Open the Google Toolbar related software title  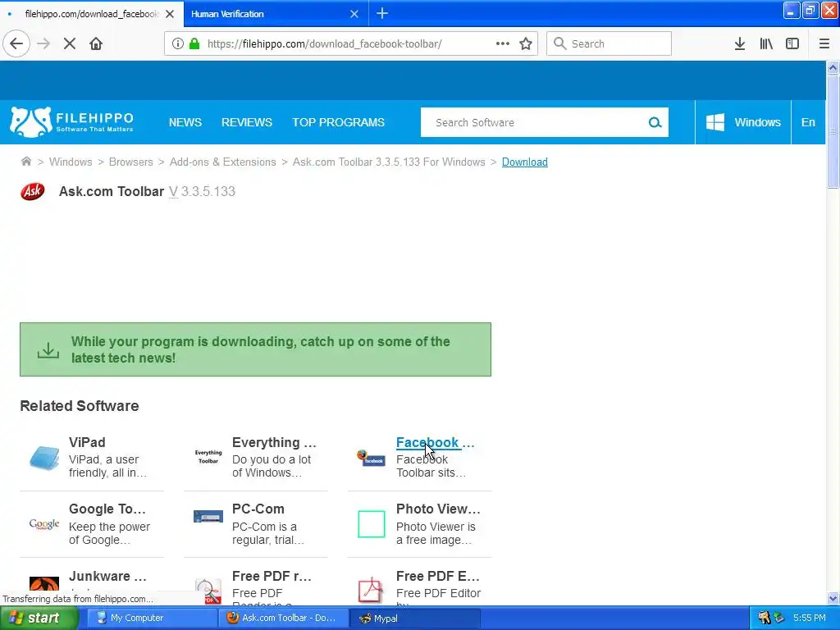[x=107, y=509]
